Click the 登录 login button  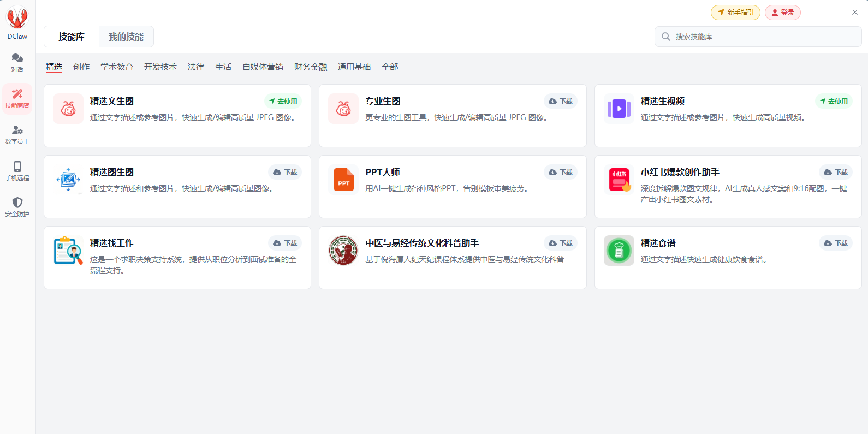pos(783,13)
